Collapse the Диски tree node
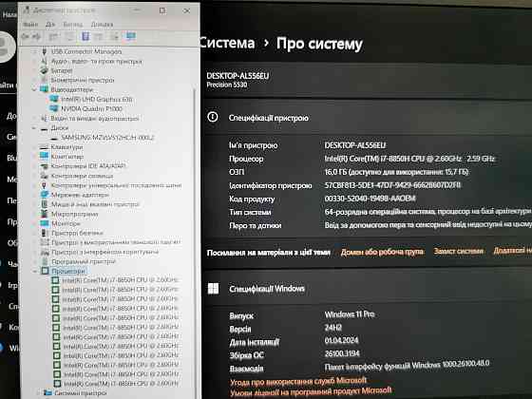 tap(34, 128)
